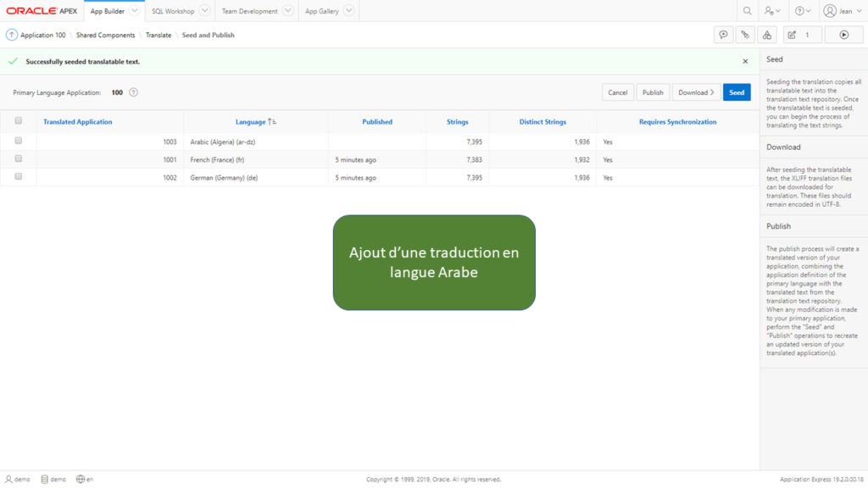Click the blue Seed button
This screenshot has height=488, width=868.
click(x=737, y=92)
